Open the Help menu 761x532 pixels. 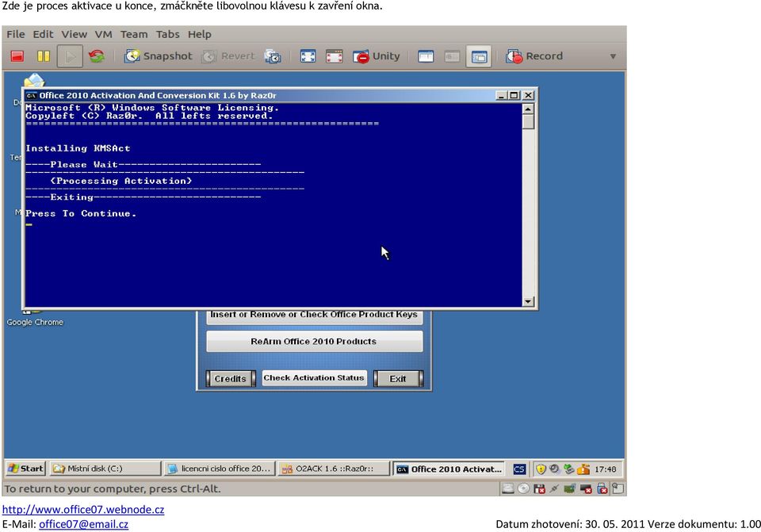tap(200, 34)
